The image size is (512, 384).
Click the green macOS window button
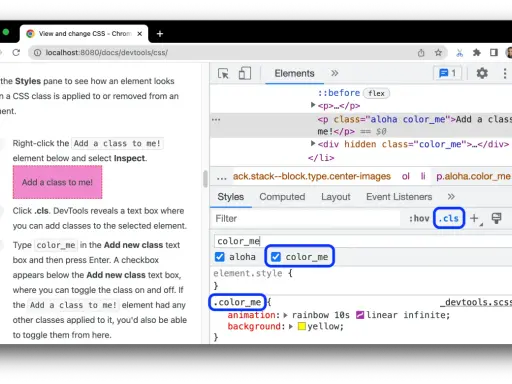6,32
